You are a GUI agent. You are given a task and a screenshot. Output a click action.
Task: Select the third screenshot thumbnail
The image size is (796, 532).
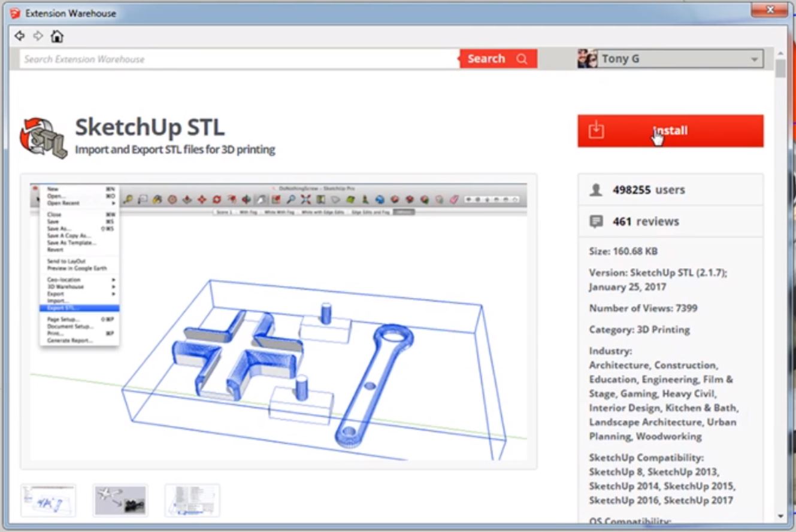click(192, 500)
